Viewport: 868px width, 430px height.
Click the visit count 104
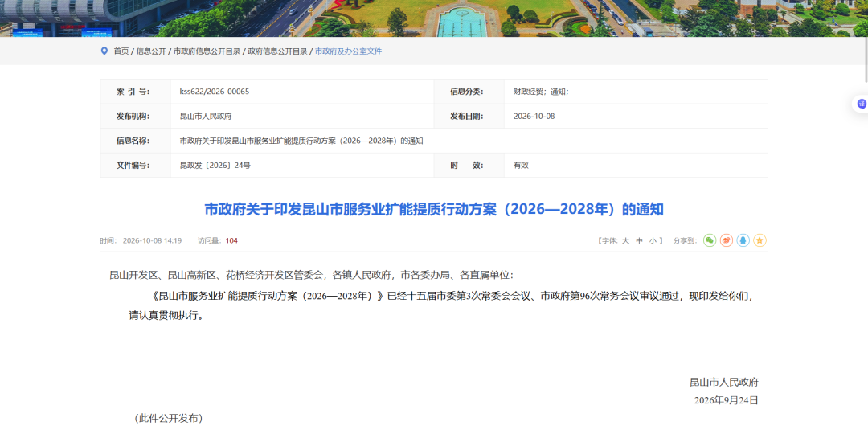[231, 241]
